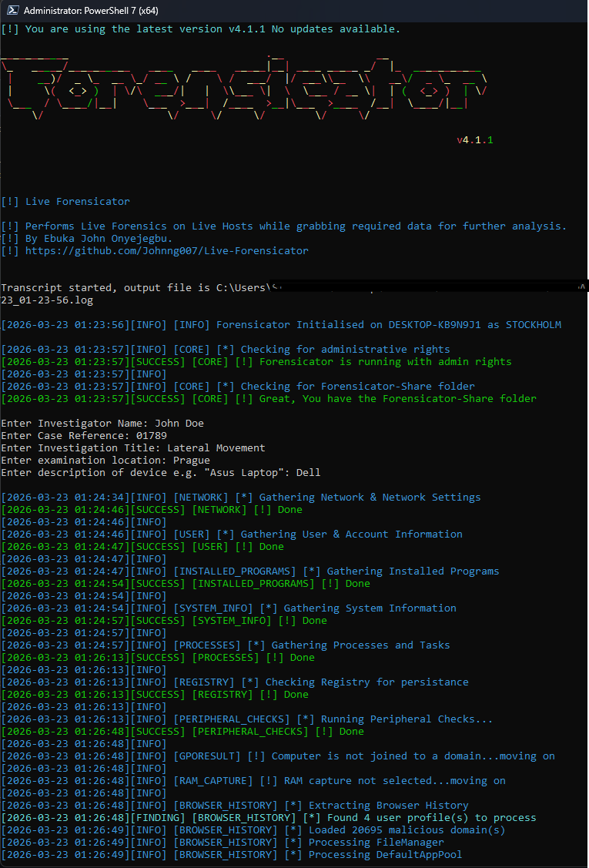The height and width of the screenshot is (868, 589).
Task: Click the PowerShell icon in title bar
Action: tap(13, 10)
